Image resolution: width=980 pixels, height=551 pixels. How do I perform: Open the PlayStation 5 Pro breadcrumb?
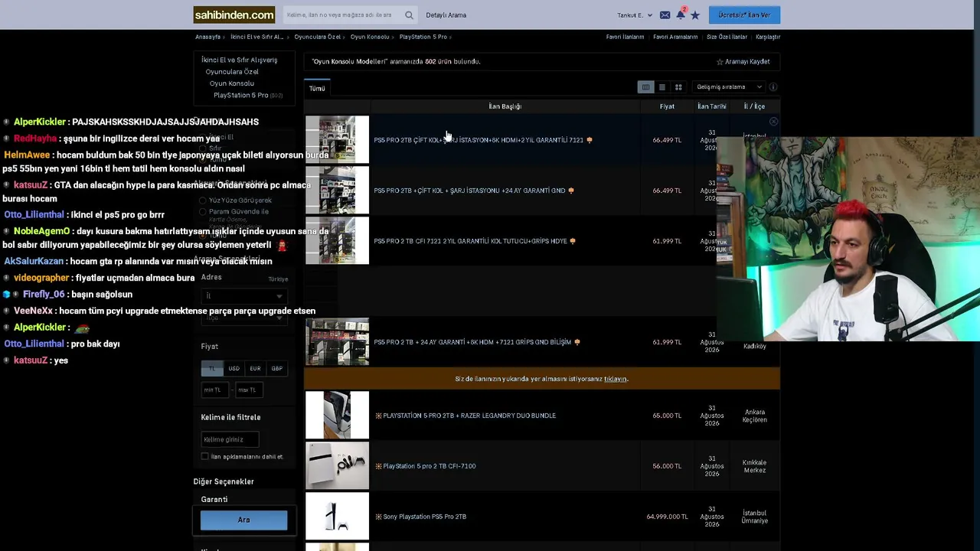click(423, 37)
